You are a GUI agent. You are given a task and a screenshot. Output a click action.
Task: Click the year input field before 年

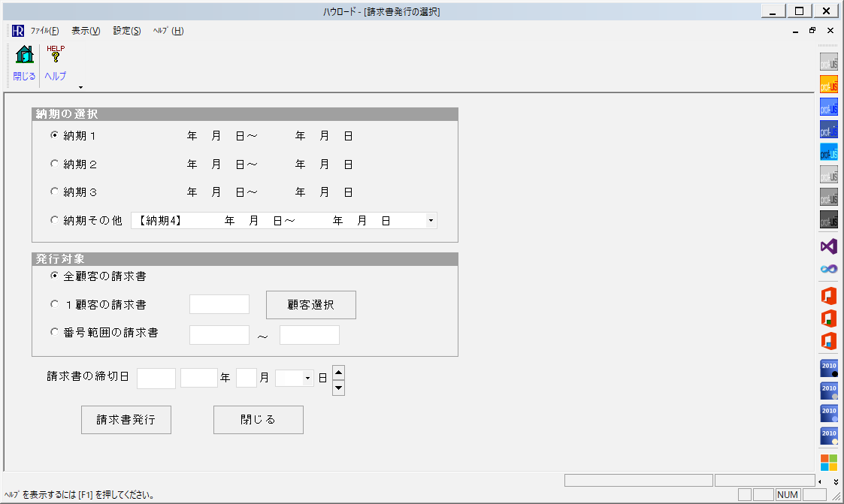(199, 379)
